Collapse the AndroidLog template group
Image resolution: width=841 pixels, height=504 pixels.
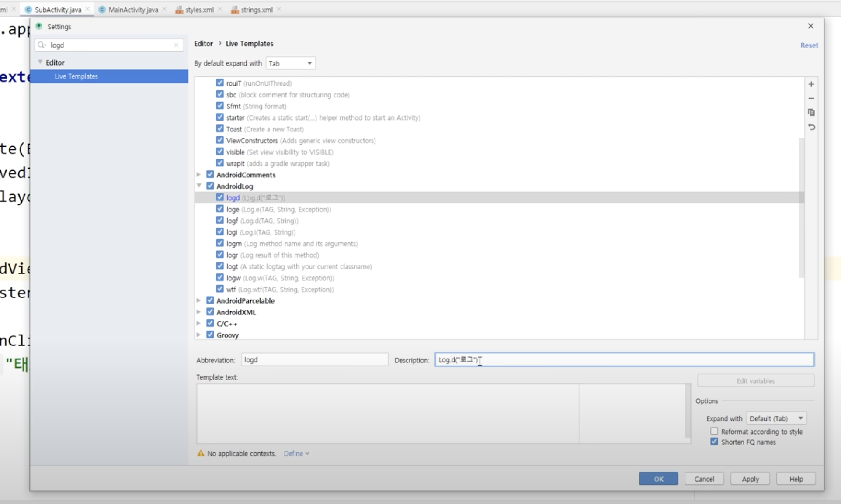[199, 186]
